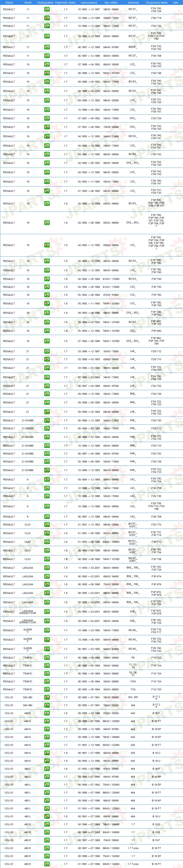Viewport: 183px width, 868px height.
Task: Click fuel icon in Volvo 460 L B 18 U row
Action: (x=47, y=816)
